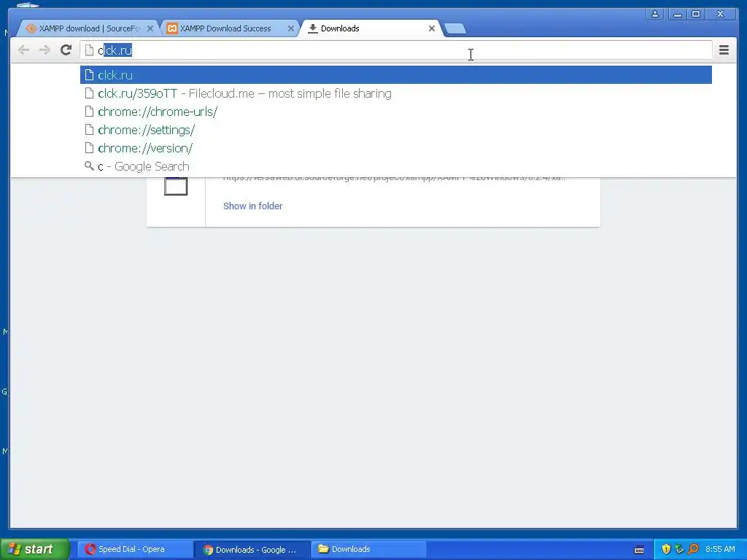747x560 pixels.
Task: Click the downloaded file icon thumbnail
Action: pos(176,186)
